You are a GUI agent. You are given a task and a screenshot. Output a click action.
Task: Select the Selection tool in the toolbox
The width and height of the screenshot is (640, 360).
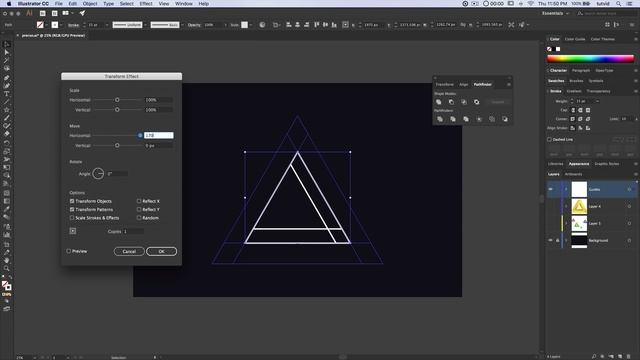6,44
